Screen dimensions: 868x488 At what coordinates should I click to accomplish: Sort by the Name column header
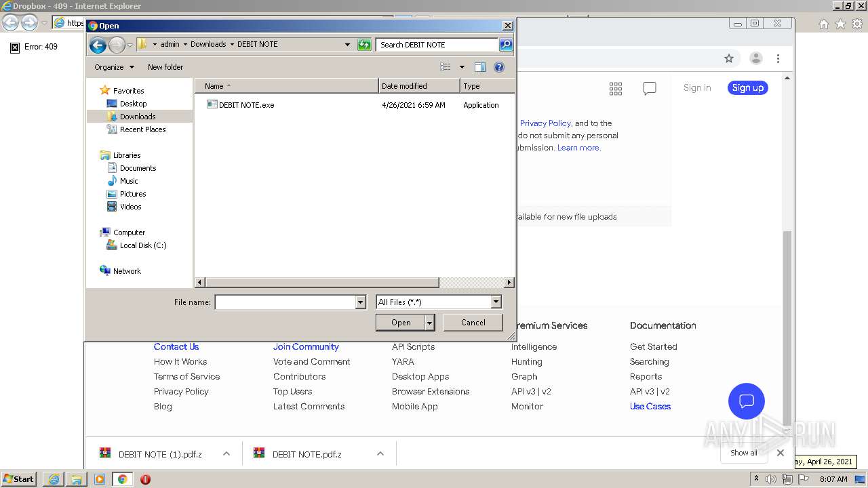(x=286, y=86)
